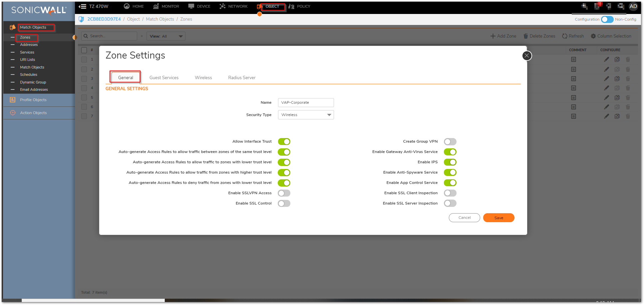This screenshot has width=644, height=305.
Task: Click the Cancel button
Action: click(x=464, y=218)
